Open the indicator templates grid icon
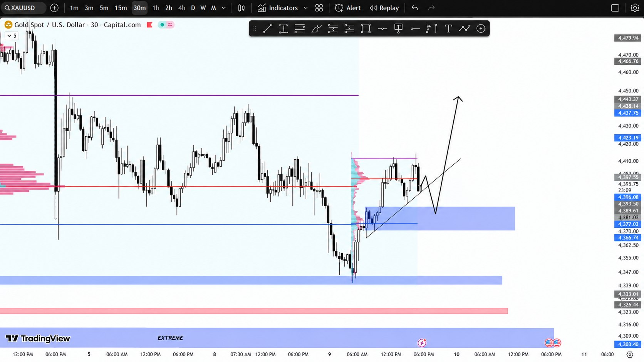Image resolution: width=644 pixels, height=362 pixels. point(319,8)
